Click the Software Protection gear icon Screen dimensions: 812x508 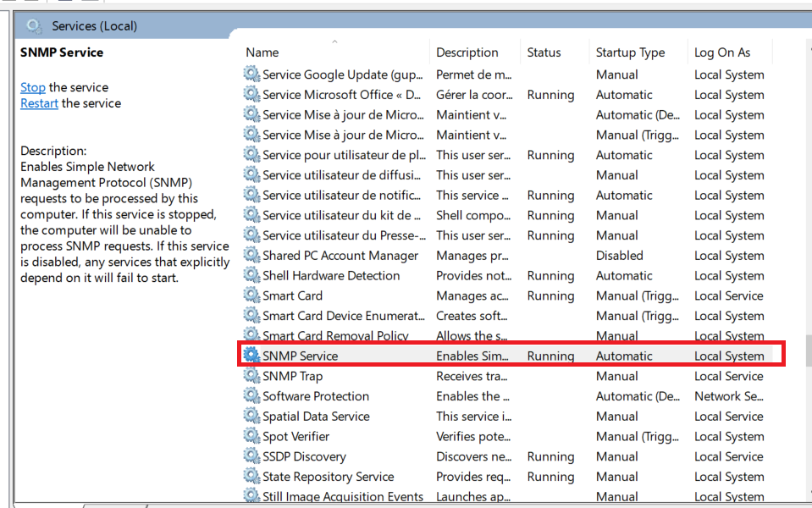[251, 396]
